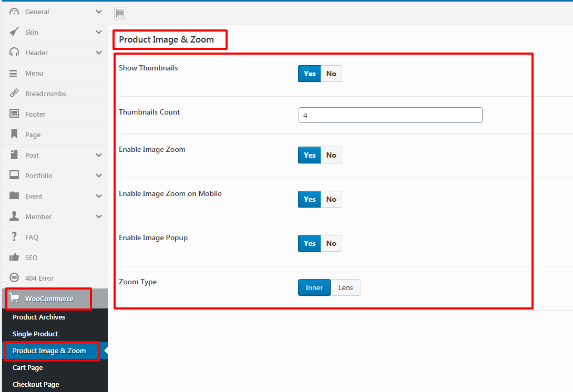Open the Breadcrumbs settings

click(55, 94)
